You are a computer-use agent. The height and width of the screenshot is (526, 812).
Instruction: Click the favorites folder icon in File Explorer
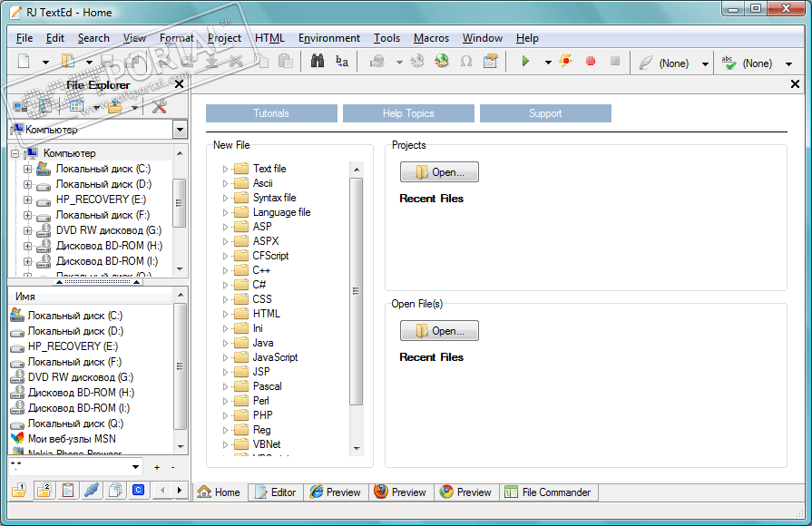[x=115, y=107]
